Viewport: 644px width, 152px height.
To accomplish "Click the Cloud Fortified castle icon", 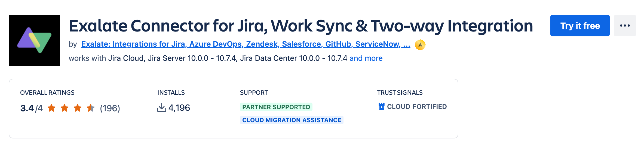I will pyautogui.click(x=381, y=106).
